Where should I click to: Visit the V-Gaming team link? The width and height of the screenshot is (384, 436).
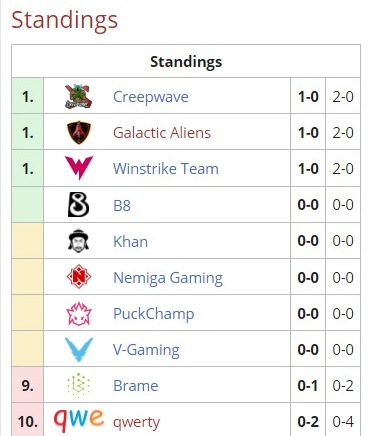146,350
